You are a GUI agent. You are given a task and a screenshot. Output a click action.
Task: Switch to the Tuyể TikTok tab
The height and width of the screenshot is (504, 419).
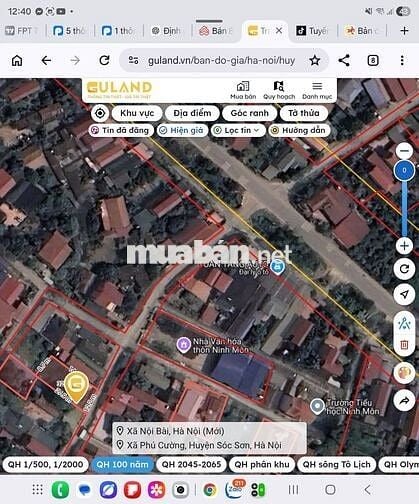[312, 31]
